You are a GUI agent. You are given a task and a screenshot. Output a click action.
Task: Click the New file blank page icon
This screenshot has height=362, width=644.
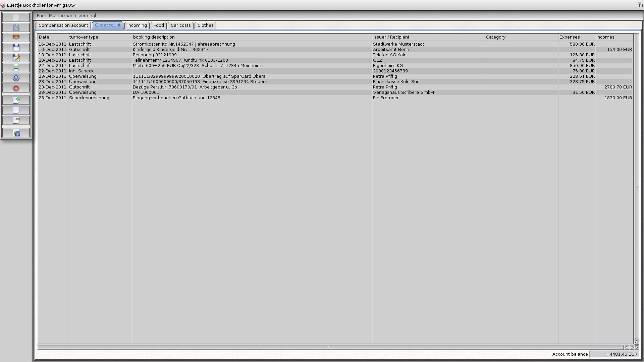[x=16, y=17]
